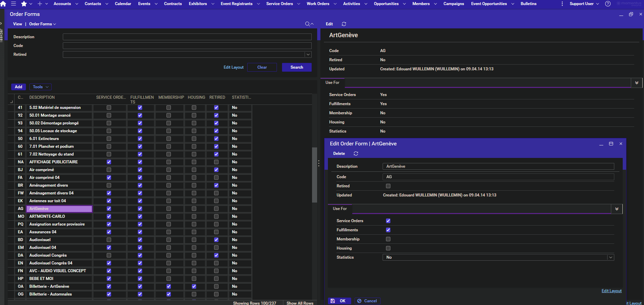
Task: Expand the Event Opportunities menu arrow
Action: click(513, 4)
